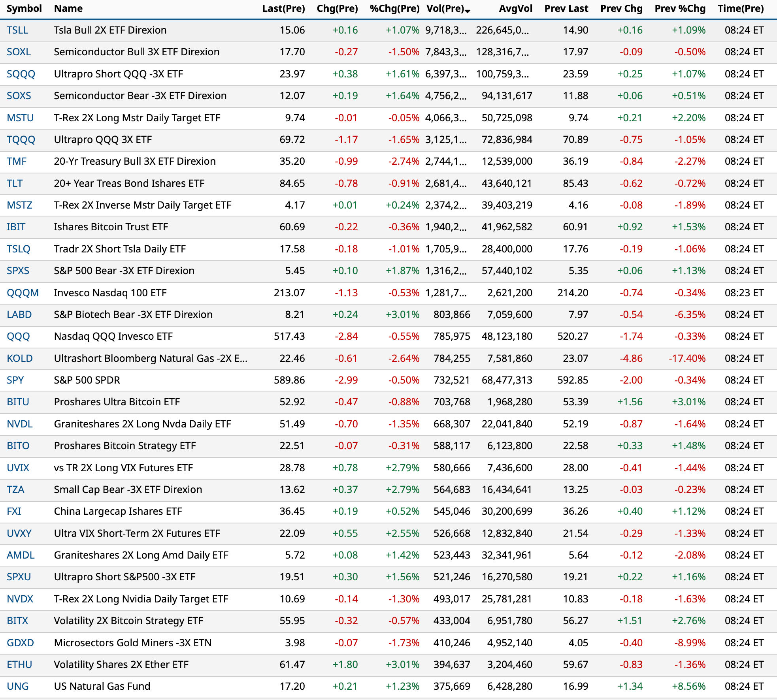Open the SPY ticker link
Image resolution: width=777 pixels, height=700 pixels.
tap(15, 380)
